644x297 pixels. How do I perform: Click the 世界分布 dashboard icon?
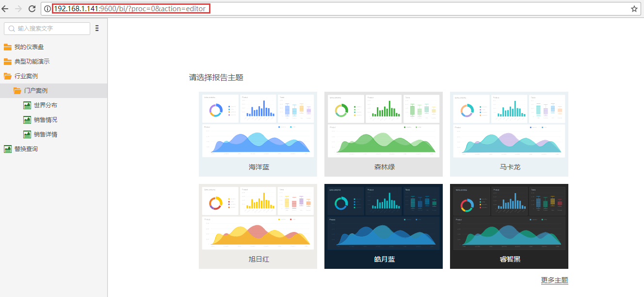27,105
